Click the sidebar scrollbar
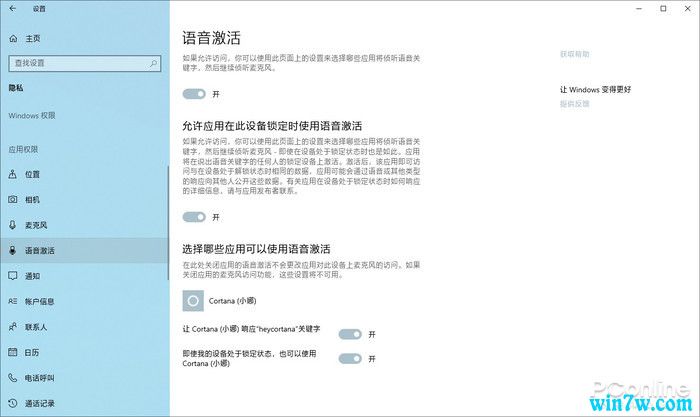Viewport: 700px width, 417px height. [x=168, y=223]
